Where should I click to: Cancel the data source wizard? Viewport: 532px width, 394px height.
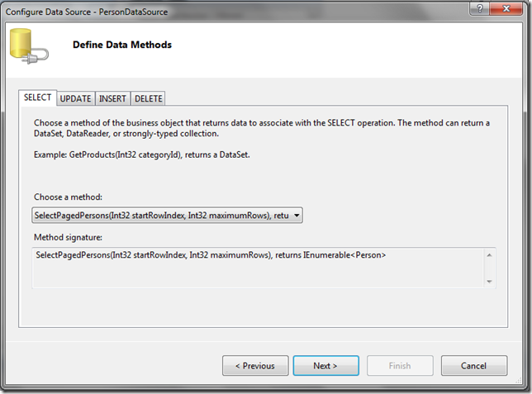[x=474, y=365]
